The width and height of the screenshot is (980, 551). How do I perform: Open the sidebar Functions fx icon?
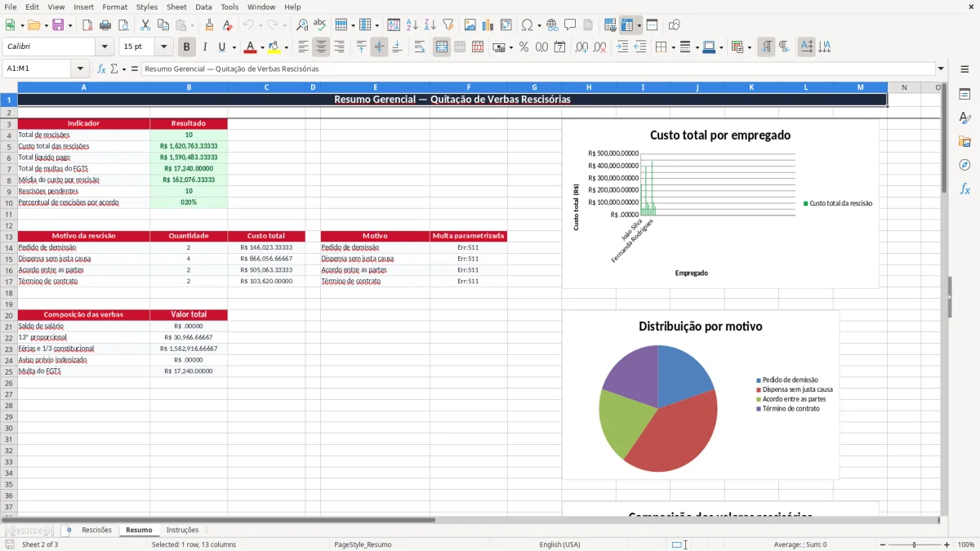tap(964, 189)
